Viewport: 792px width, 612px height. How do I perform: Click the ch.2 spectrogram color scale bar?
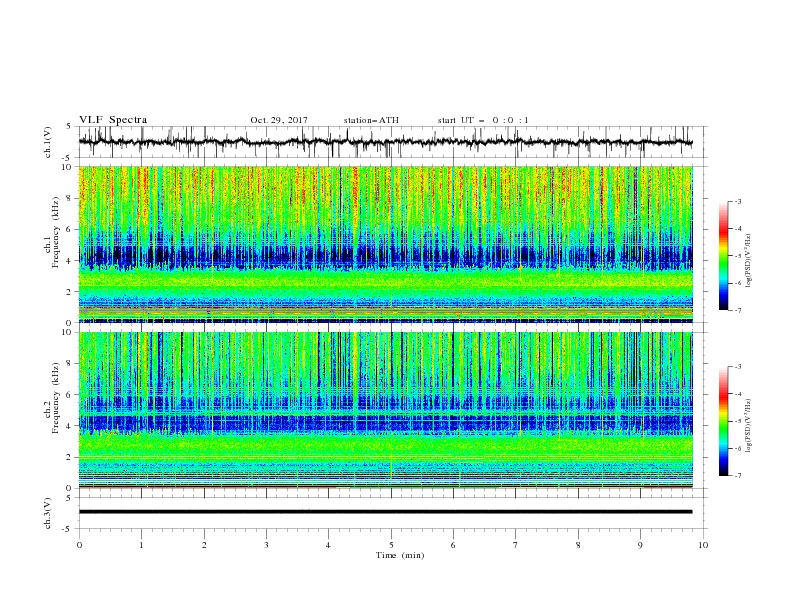tap(724, 421)
